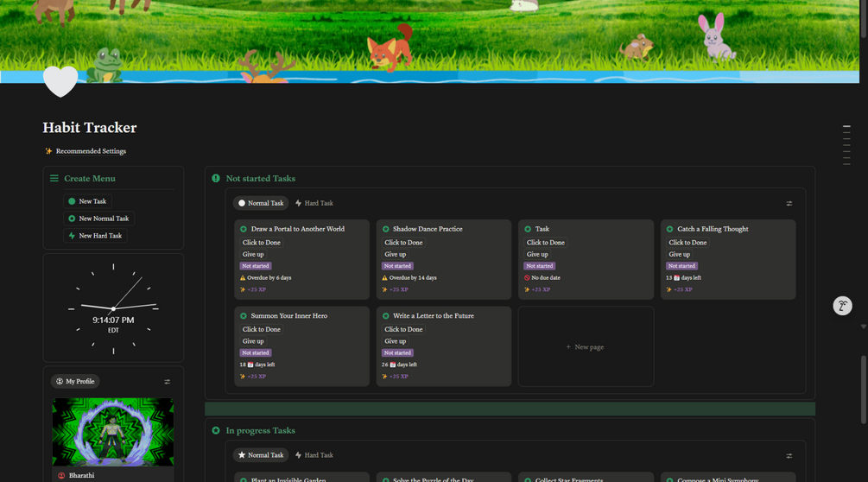
Task: Open the Bharathi profile image thumbnail
Action: (113, 432)
